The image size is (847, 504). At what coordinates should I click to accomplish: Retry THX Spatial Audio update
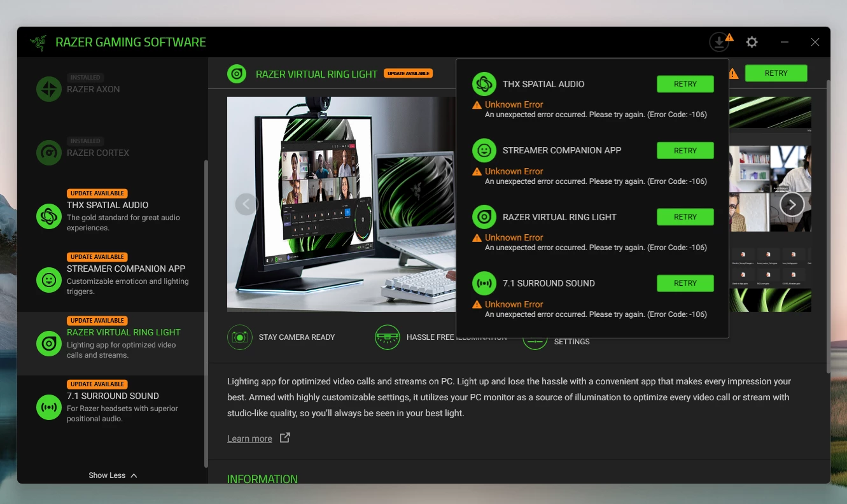coord(685,84)
